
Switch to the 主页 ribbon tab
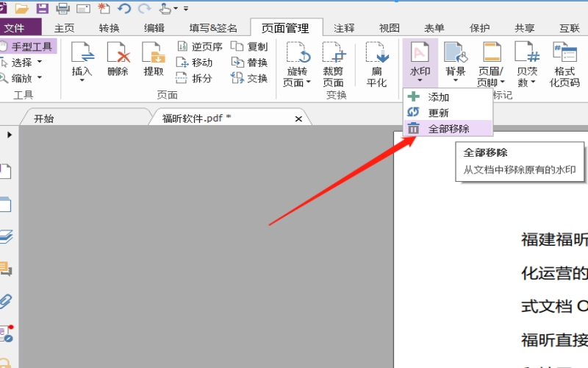[64, 28]
